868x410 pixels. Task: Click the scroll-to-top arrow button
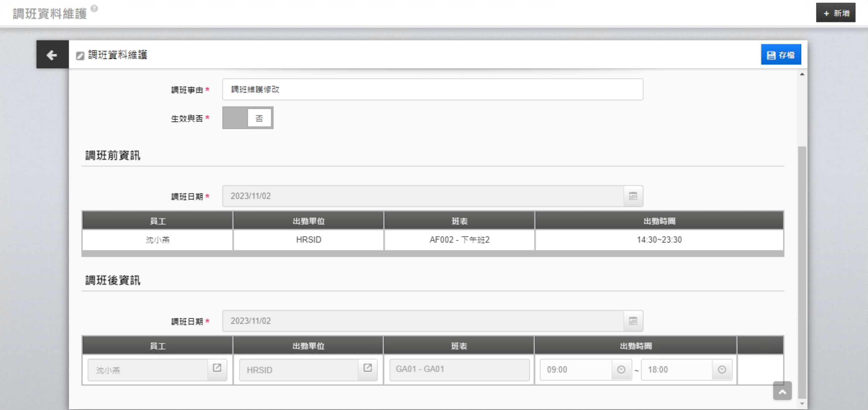tap(783, 391)
